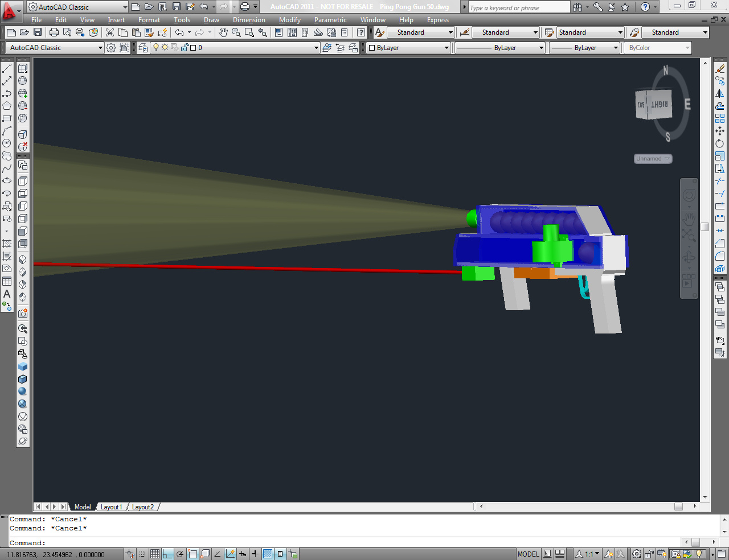Viewport: 729px width, 560px height.
Task: Click the MODEL button in status bar
Action: pos(528,554)
